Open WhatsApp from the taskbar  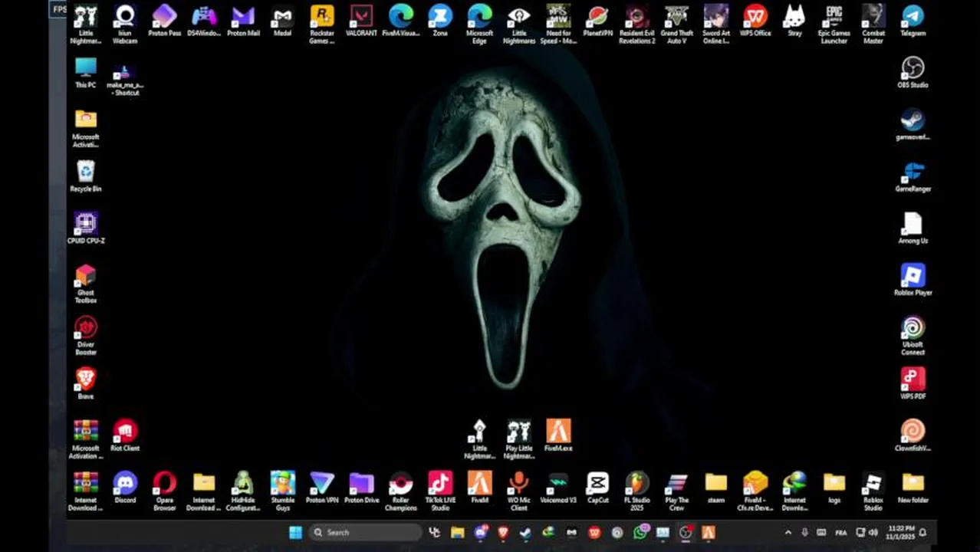point(640,532)
